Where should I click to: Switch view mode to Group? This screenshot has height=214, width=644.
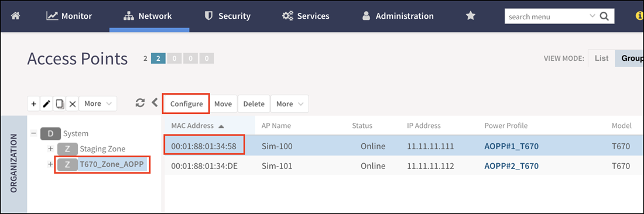point(629,58)
